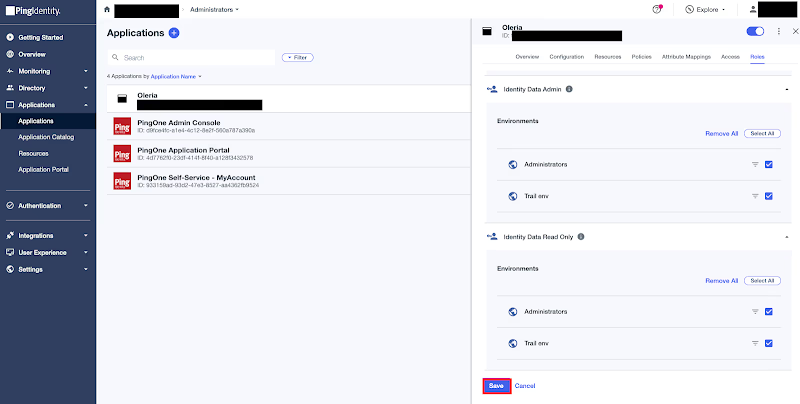The image size is (800, 404).
Task: Open the three-dot menu for Oleria
Action: pos(779,31)
